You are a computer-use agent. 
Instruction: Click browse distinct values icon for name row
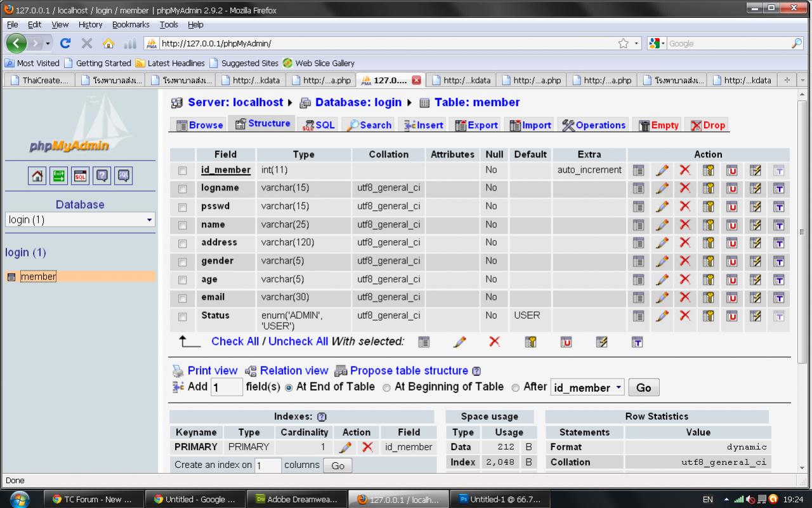tap(638, 224)
